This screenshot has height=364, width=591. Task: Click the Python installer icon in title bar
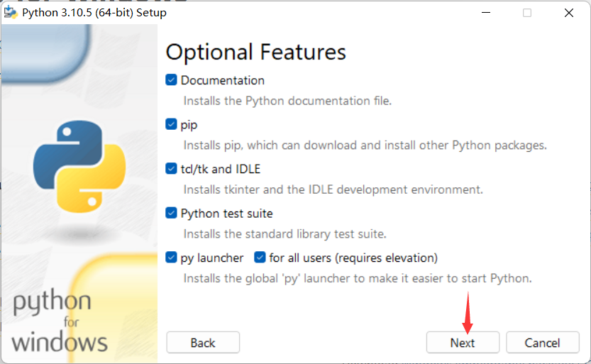point(11,13)
